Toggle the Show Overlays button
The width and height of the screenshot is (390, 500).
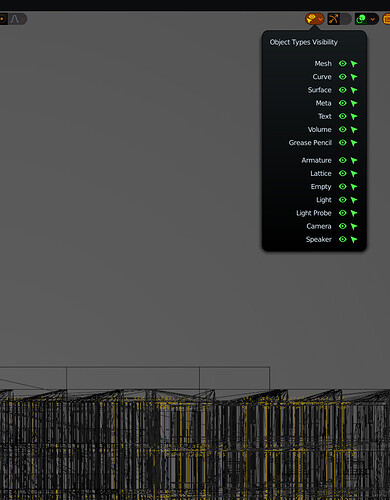[x=361, y=19]
